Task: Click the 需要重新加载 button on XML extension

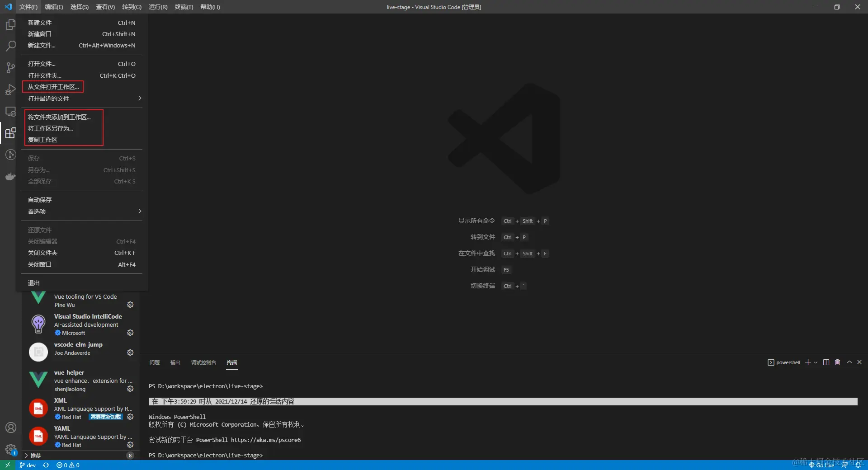Action: (x=106, y=417)
